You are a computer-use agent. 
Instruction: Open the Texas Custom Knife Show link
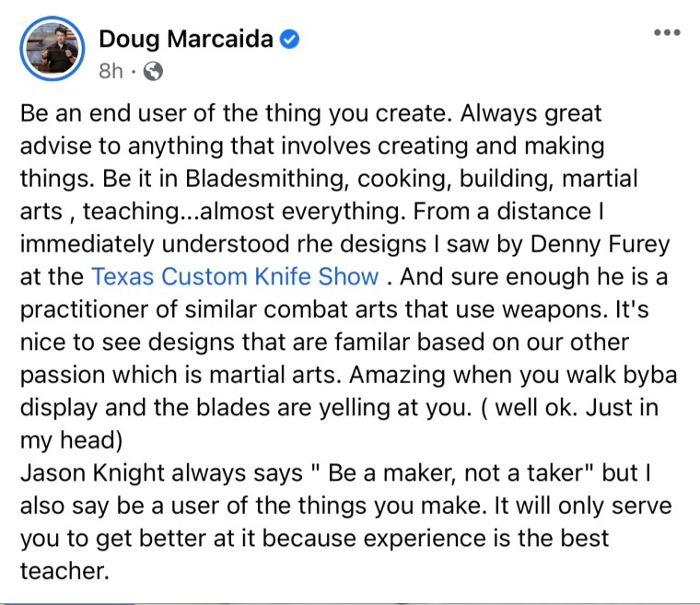click(x=234, y=276)
